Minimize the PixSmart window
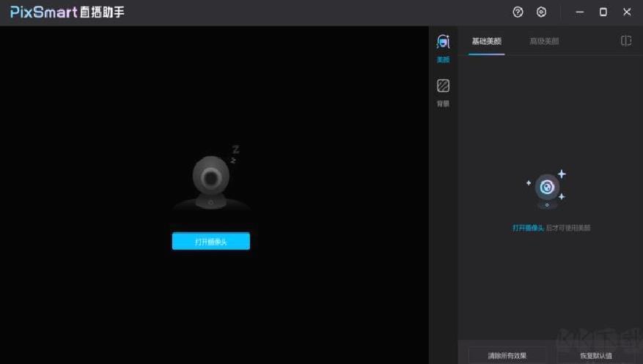 coord(579,12)
